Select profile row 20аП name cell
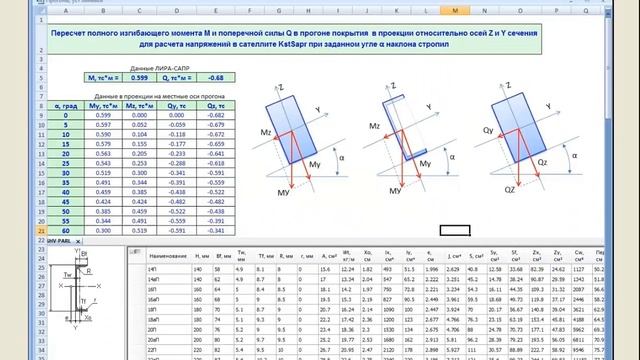 tap(168, 340)
